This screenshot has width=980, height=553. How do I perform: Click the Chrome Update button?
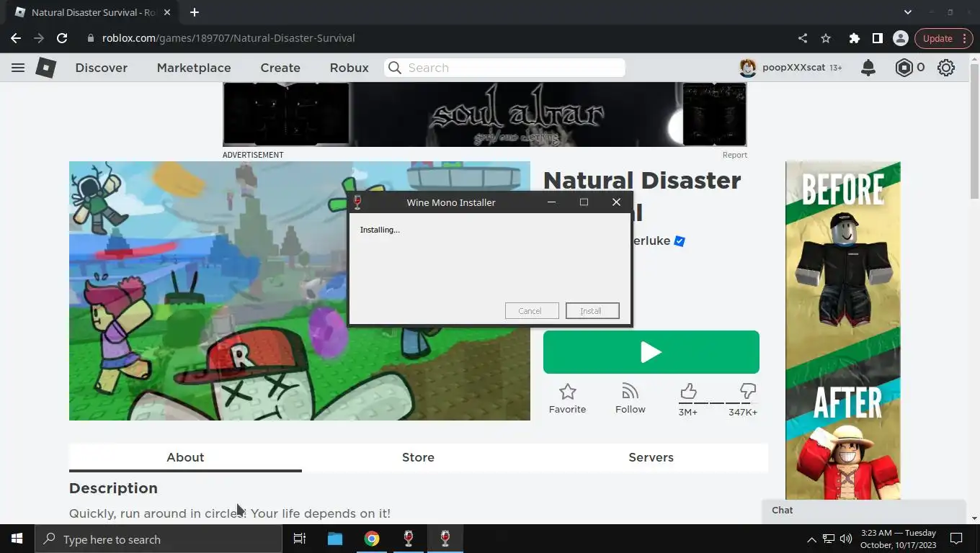(937, 38)
